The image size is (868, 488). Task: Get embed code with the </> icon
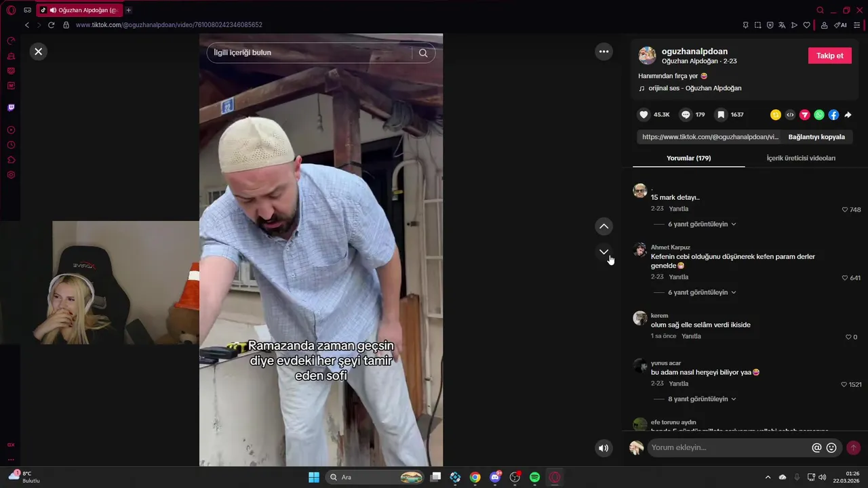790,115
